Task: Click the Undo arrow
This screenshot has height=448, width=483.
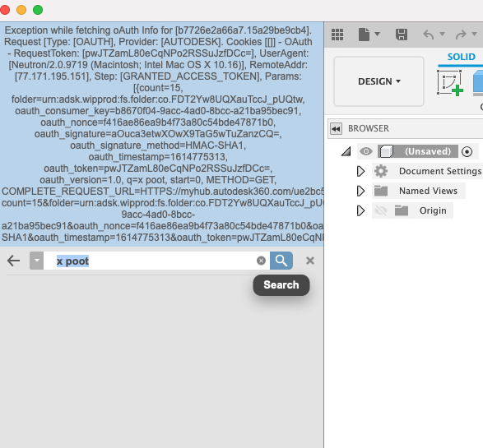Action: 429,35
